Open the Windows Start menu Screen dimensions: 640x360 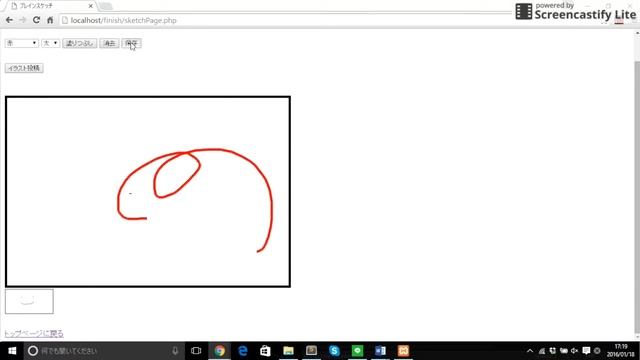click(x=12, y=351)
